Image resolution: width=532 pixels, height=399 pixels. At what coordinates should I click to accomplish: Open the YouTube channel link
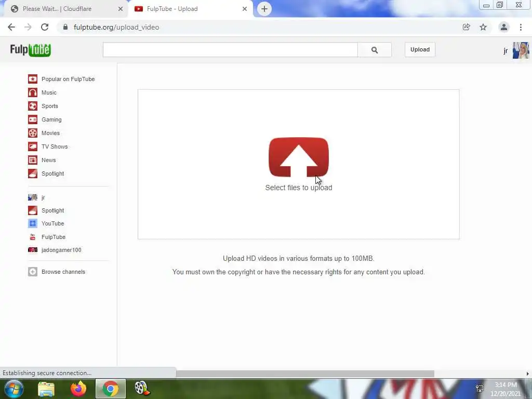pyautogui.click(x=52, y=223)
